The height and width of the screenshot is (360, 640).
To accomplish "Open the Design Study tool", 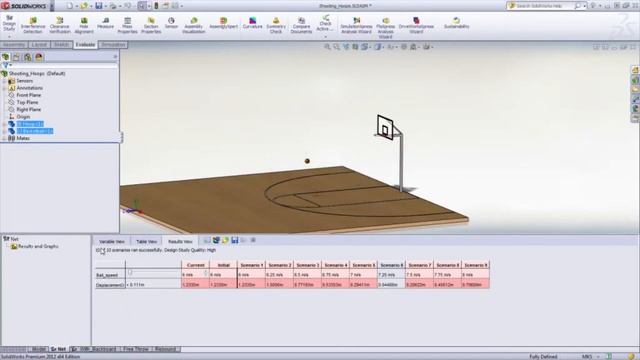I will click(x=9, y=24).
